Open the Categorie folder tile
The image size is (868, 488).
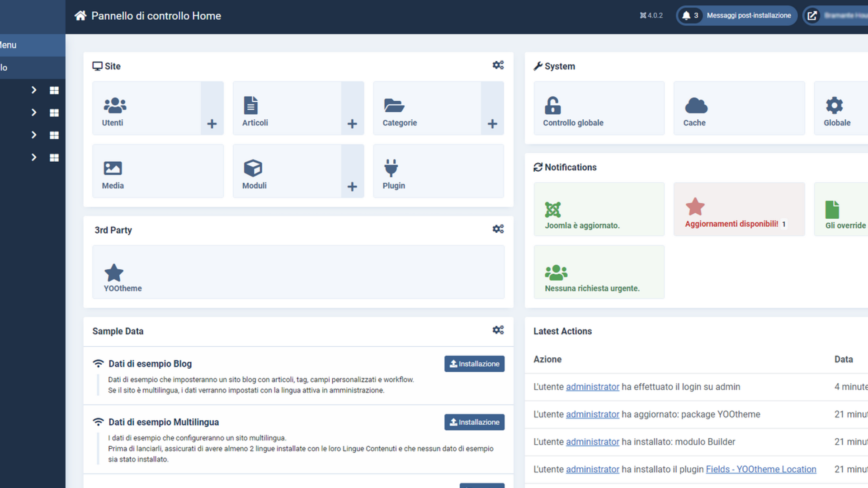(x=427, y=108)
